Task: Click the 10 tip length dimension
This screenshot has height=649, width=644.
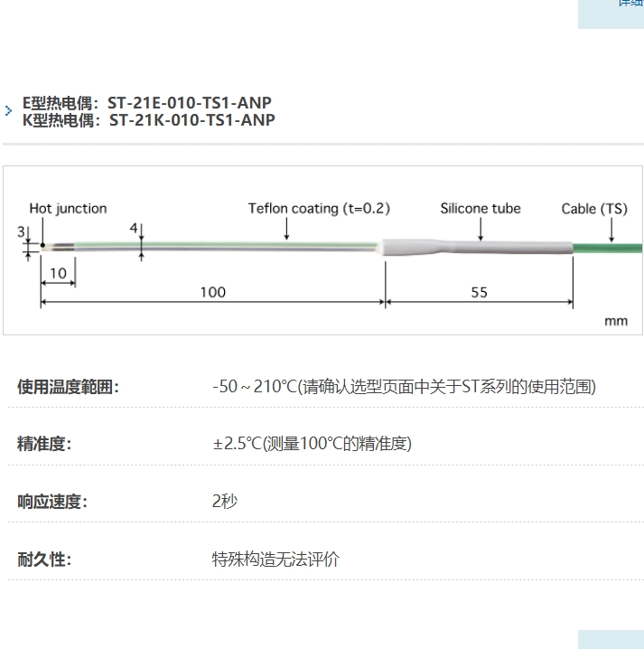Action: click(58, 273)
